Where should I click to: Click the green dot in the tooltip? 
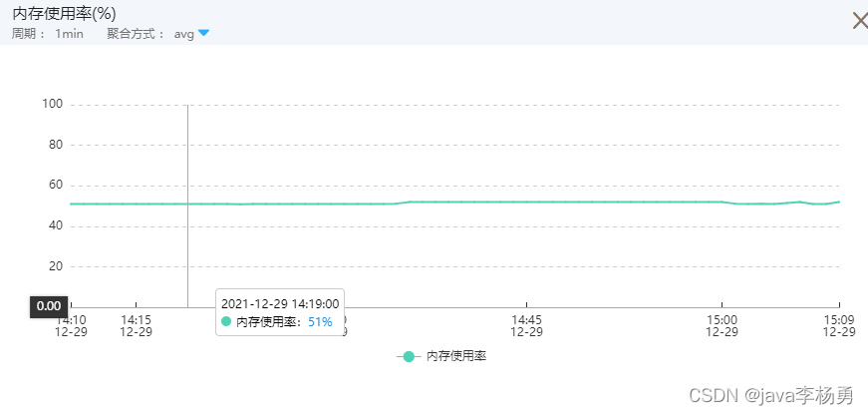click(226, 321)
